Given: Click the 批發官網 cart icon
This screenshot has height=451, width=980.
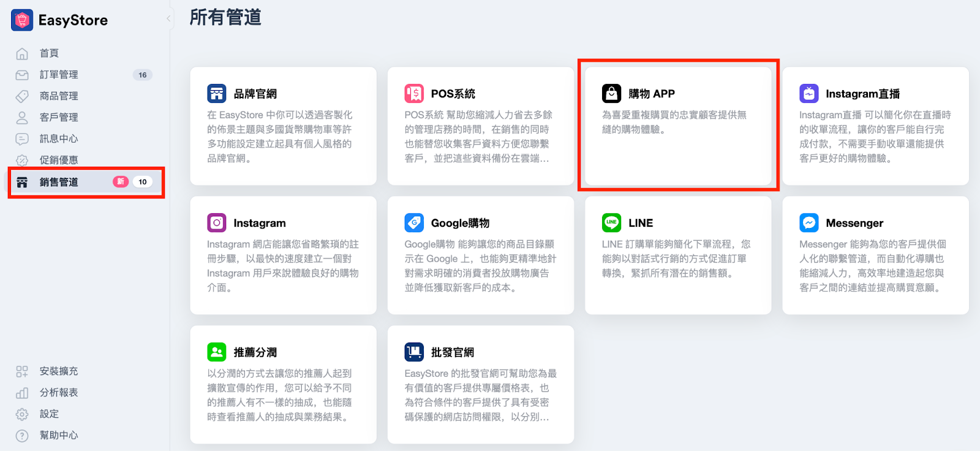Looking at the screenshot, I should [x=414, y=352].
